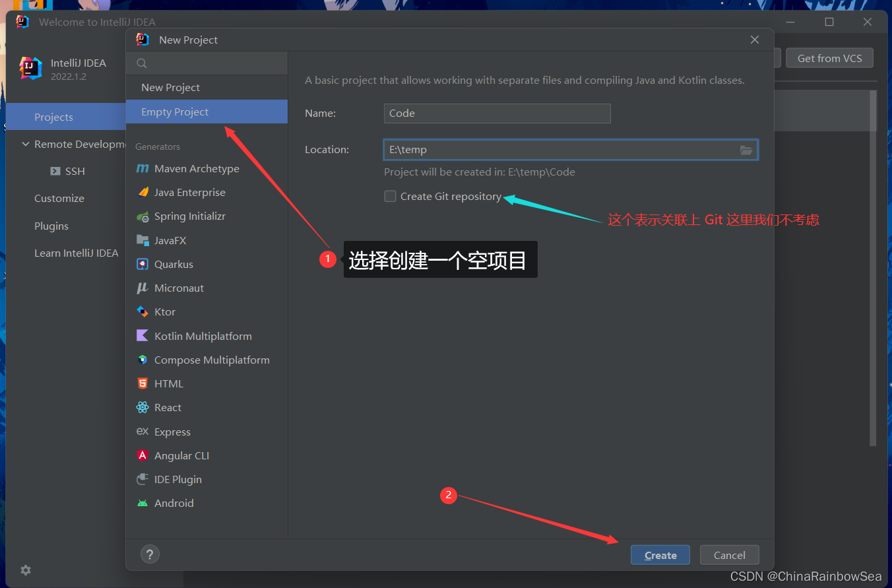The image size is (892, 588).
Task: Click the Kotlin Multiplatform K icon
Action: click(143, 335)
